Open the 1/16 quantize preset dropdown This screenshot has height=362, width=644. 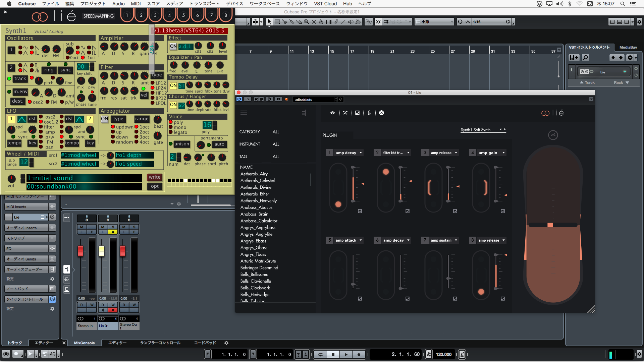[491, 22]
